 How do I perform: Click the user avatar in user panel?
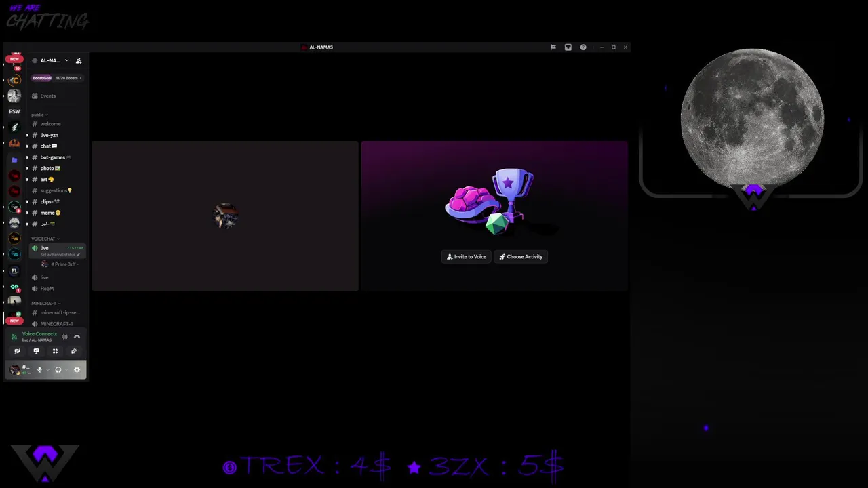(x=15, y=370)
